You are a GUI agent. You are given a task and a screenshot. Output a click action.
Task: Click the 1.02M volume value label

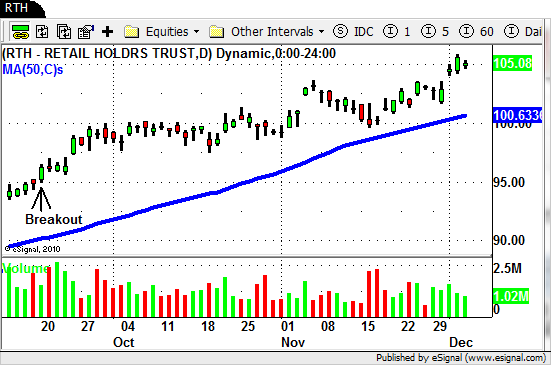click(511, 296)
